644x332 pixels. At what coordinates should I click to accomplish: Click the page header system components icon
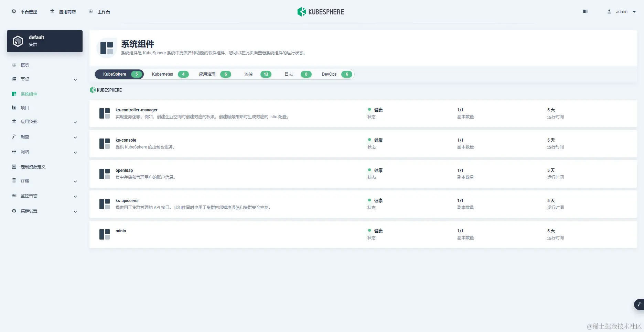(107, 48)
